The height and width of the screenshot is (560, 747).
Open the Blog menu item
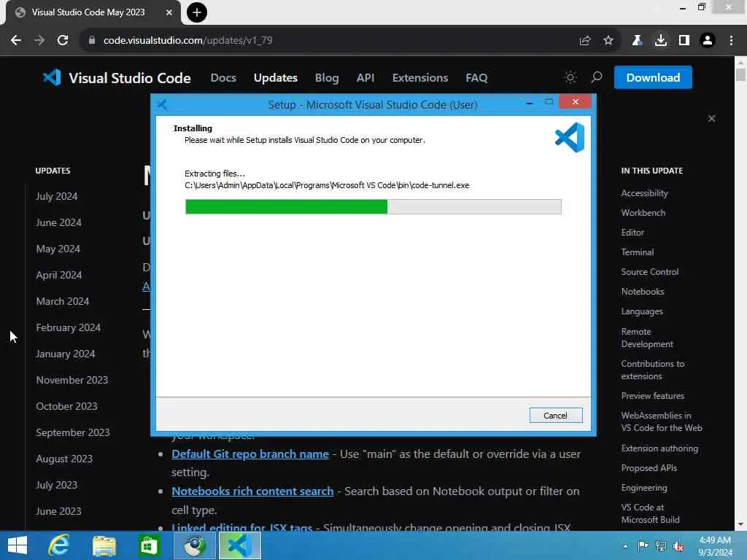click(x=327, y=77)
